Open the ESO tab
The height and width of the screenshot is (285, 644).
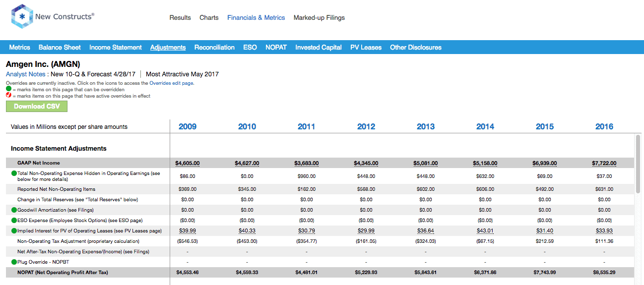[250, 48]
